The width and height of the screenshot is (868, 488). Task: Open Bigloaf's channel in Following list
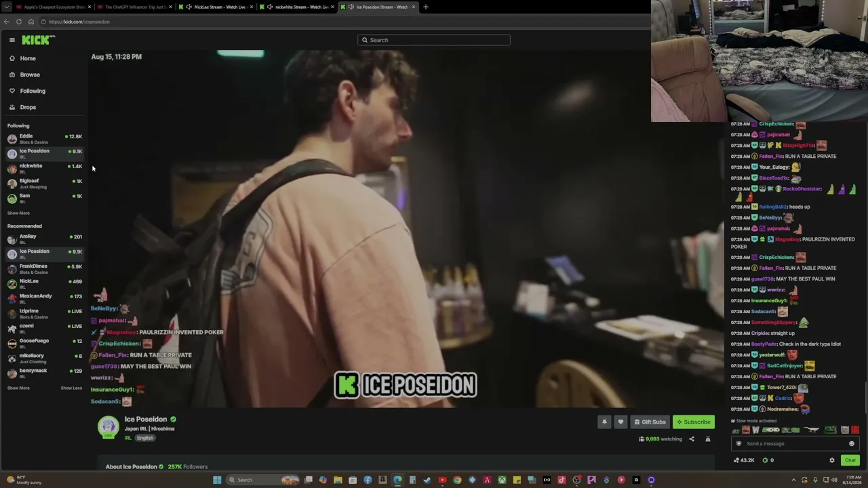44,184
